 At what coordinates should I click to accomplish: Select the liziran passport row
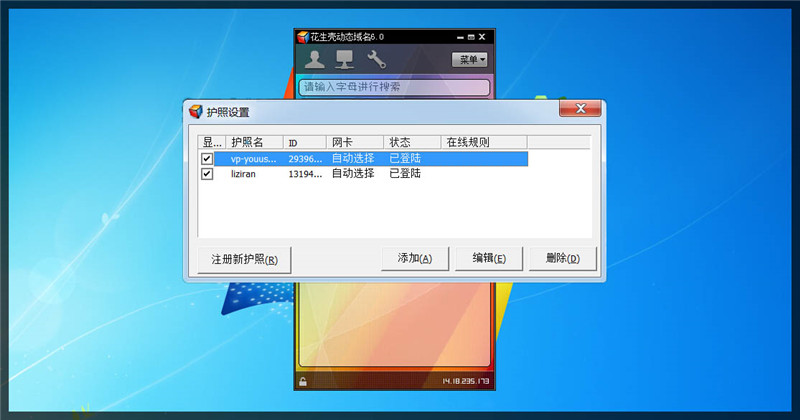point(363,174)
